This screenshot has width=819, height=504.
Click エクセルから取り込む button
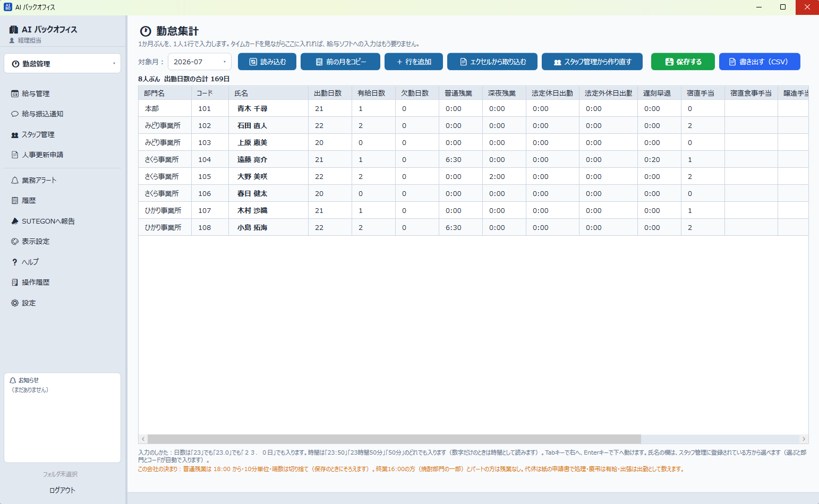tap(492, 62)
